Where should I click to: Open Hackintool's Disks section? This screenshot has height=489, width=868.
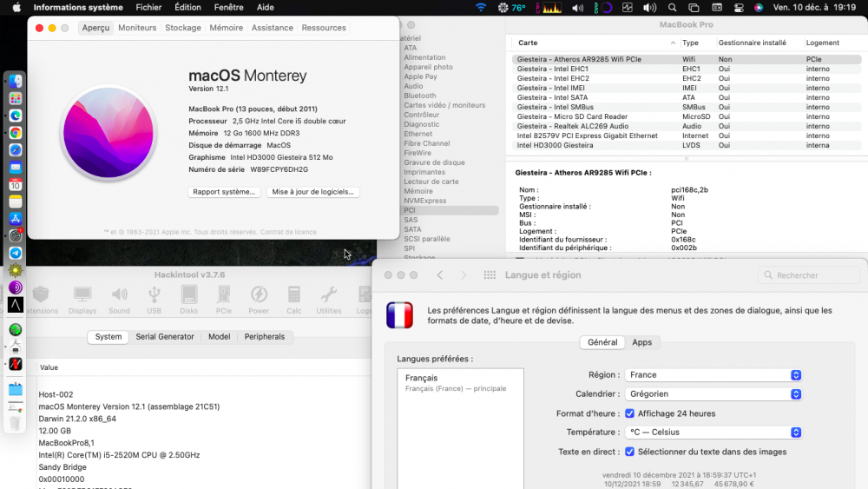pos(188,300)
